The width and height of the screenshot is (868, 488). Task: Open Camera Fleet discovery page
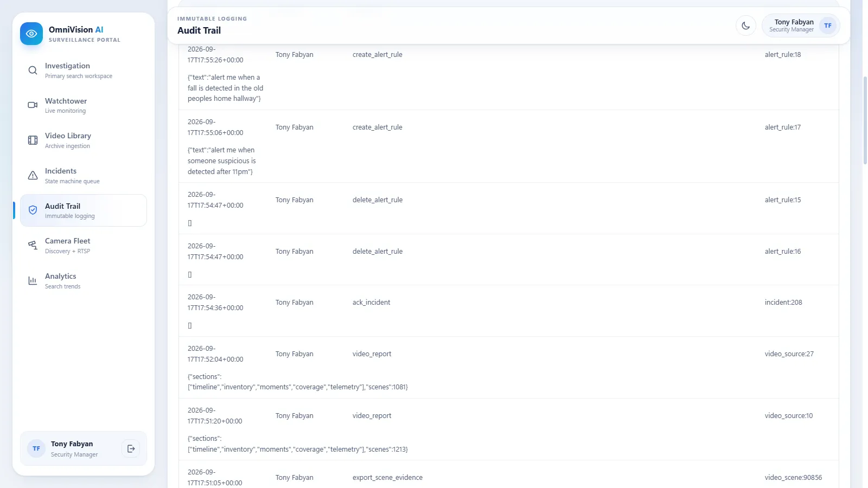click(84, 246)
